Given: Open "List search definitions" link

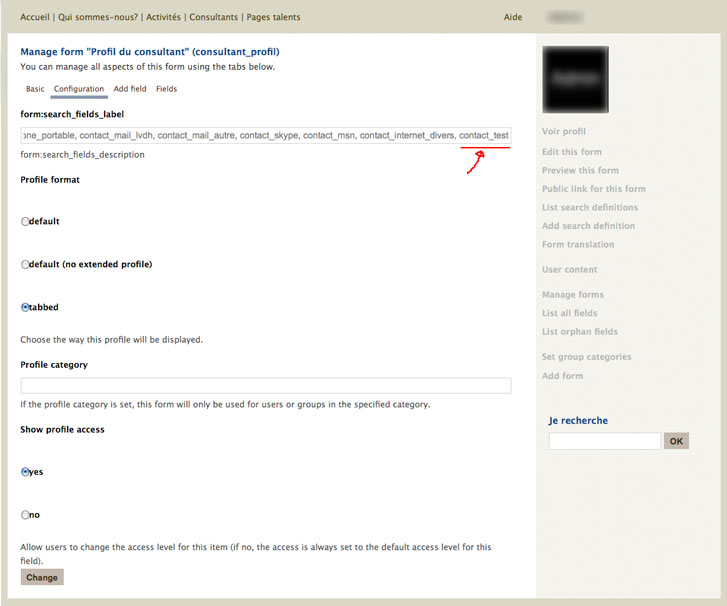Looking at the screenshot, I should [590, 208].
